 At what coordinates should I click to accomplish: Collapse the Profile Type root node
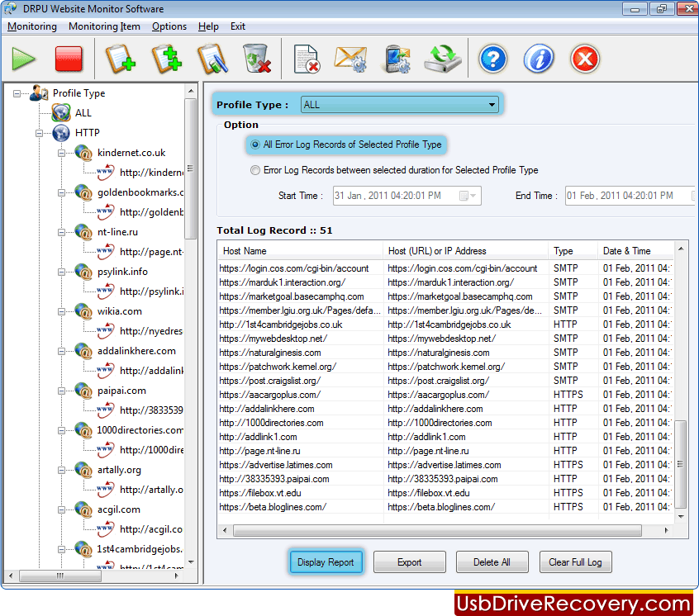tap(17, 93)
